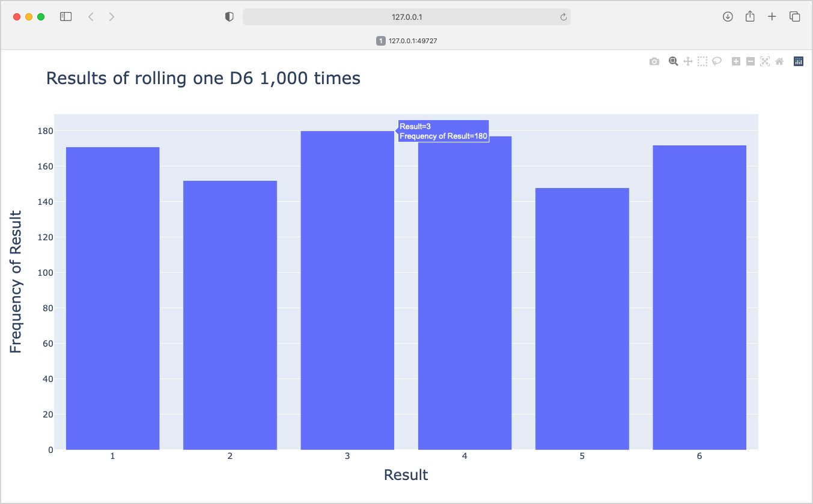Reload the current page

564,17
